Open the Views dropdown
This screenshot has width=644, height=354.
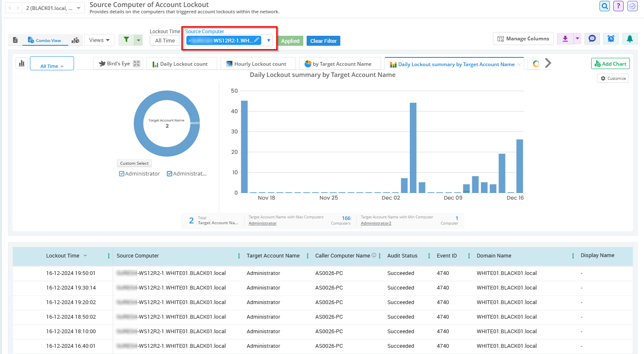[99, 40]
